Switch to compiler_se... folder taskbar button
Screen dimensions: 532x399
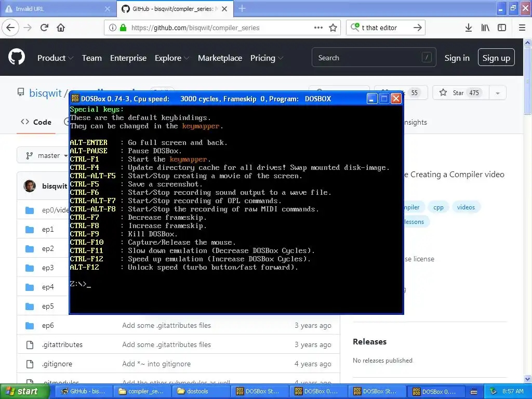(x=142, y=391)
